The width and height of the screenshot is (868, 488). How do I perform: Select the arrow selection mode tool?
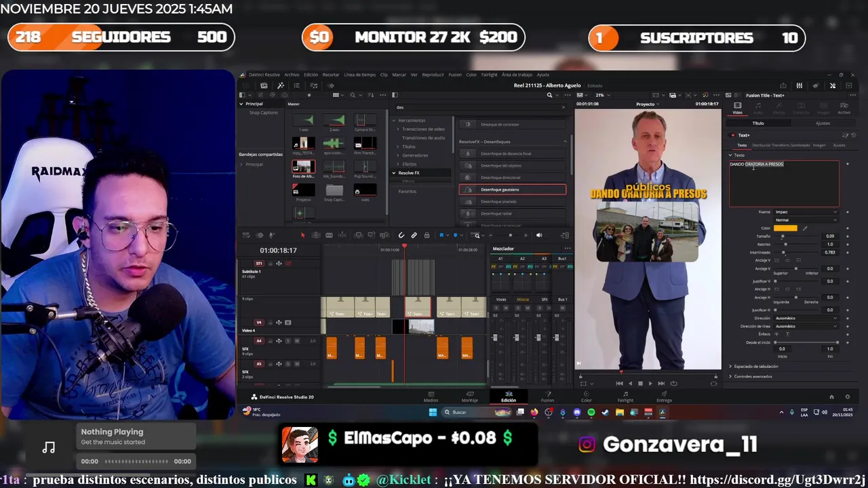[303, 235]
